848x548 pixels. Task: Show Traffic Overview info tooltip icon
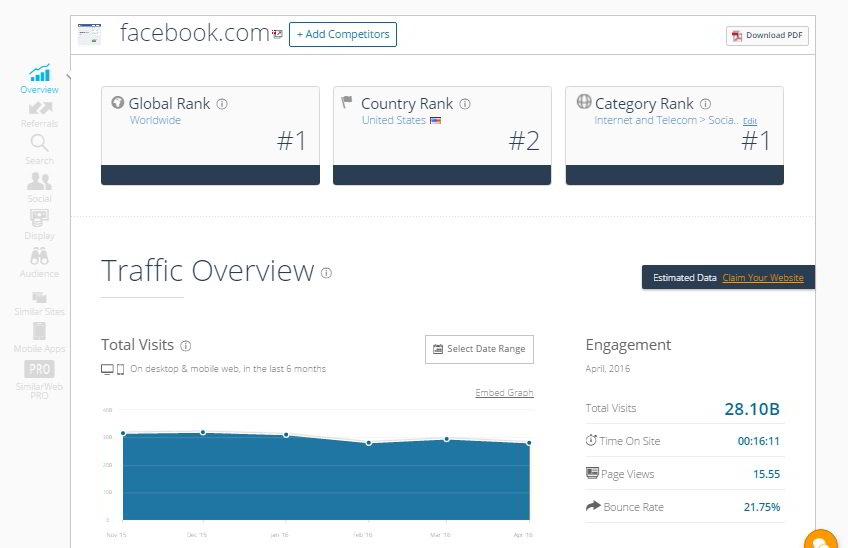(326, 273)
